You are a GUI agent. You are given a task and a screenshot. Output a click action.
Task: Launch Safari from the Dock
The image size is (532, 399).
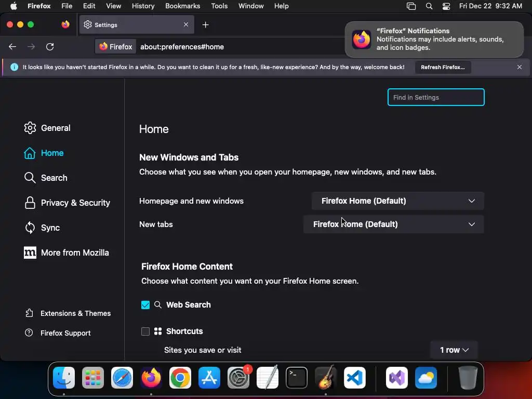pos(122,378)
